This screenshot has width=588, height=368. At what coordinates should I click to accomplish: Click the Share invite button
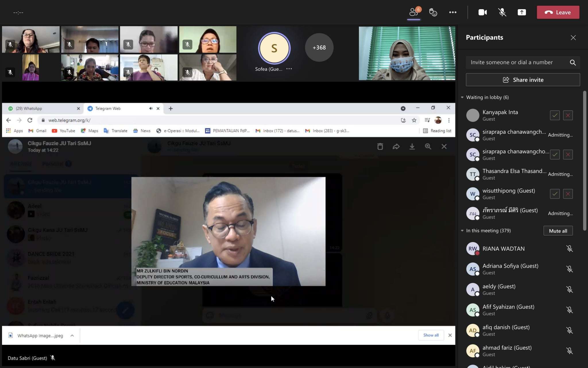tap(523, 80)
